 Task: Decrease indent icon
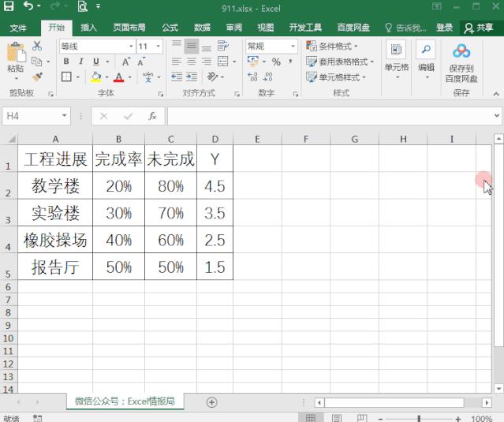(x=177, y=77)
